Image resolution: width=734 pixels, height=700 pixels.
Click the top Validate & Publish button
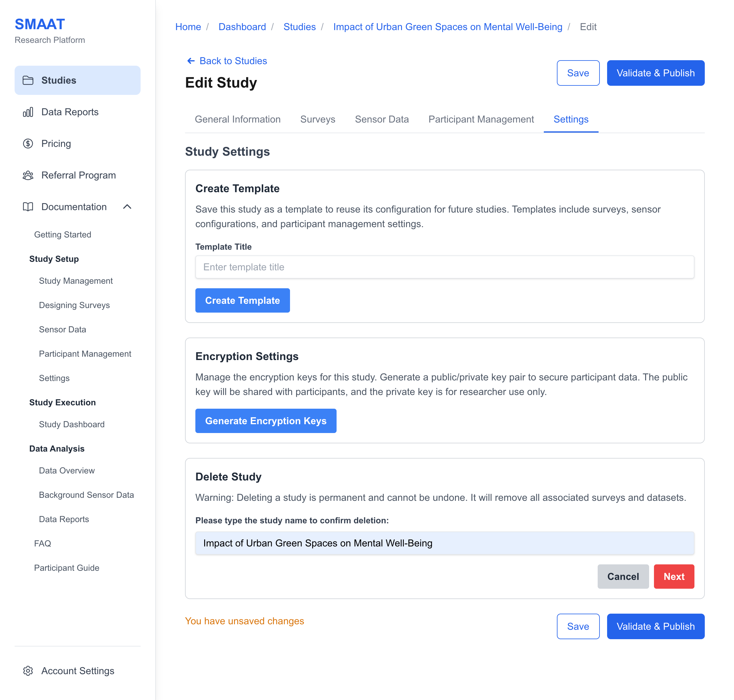[655, 73]
